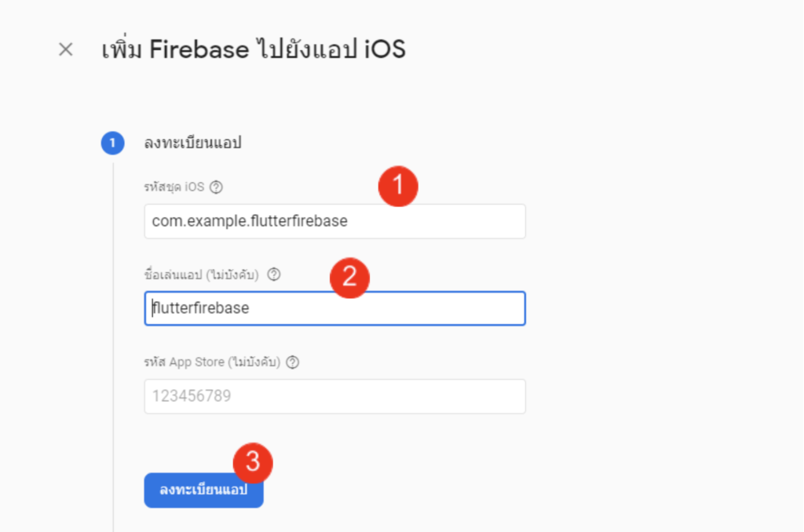Screen dimensions: 804x532
Task: Click the blue step 1 circle indicator
Action: coord(113,143)
